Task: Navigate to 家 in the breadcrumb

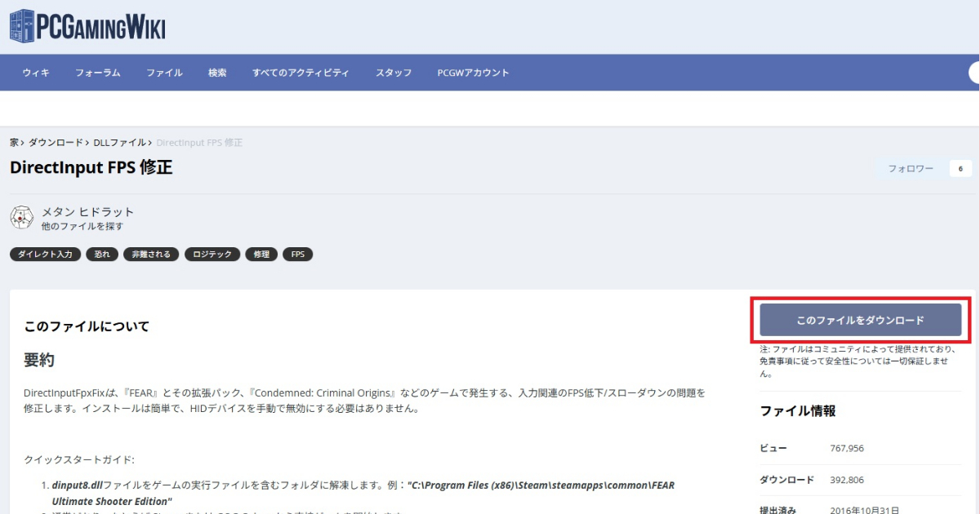Action: coord(13,142)
